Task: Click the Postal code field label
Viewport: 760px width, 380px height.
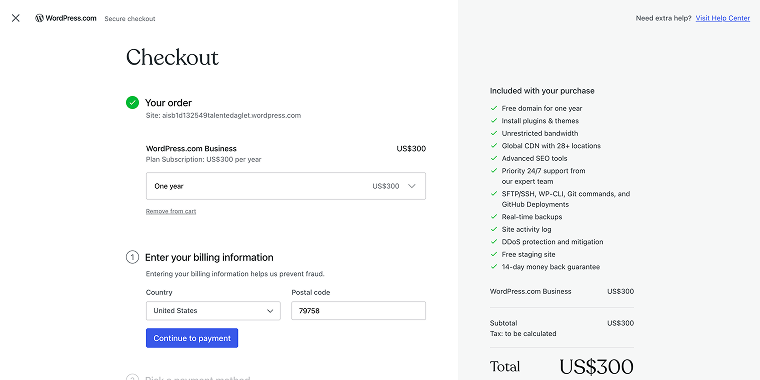Action: 311,293
